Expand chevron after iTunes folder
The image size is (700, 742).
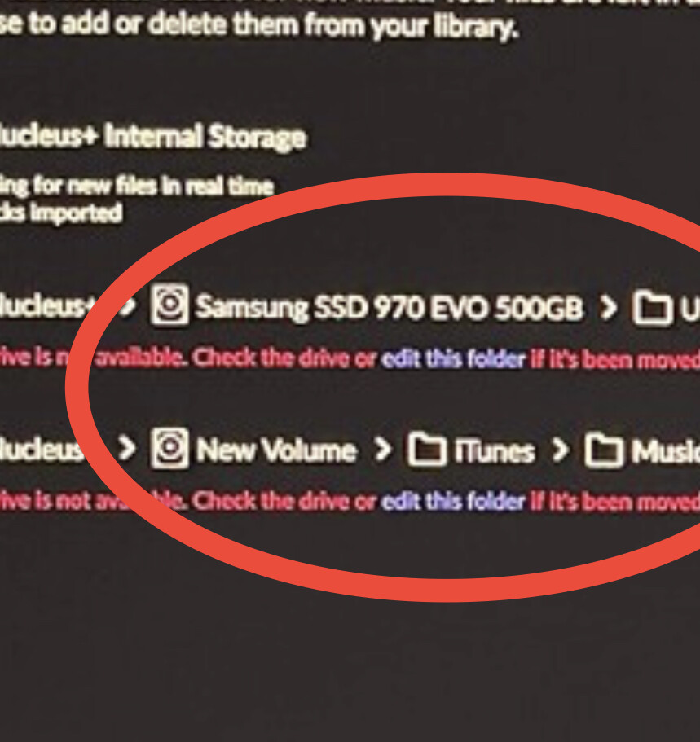[x=561, y=450]
